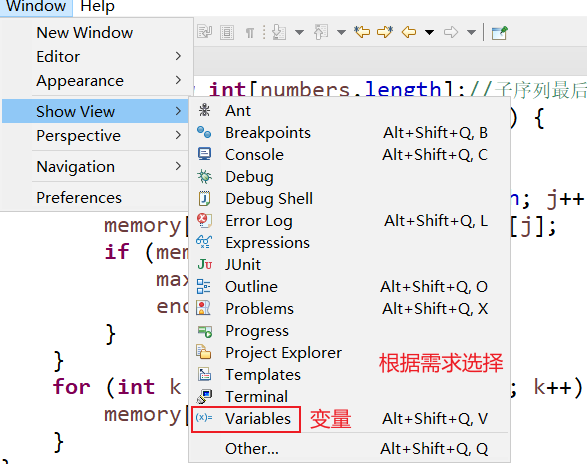Click the 'numbers.length' code text in the editor
The height and width of the screenshot is (464, 587).
(351, 90)
